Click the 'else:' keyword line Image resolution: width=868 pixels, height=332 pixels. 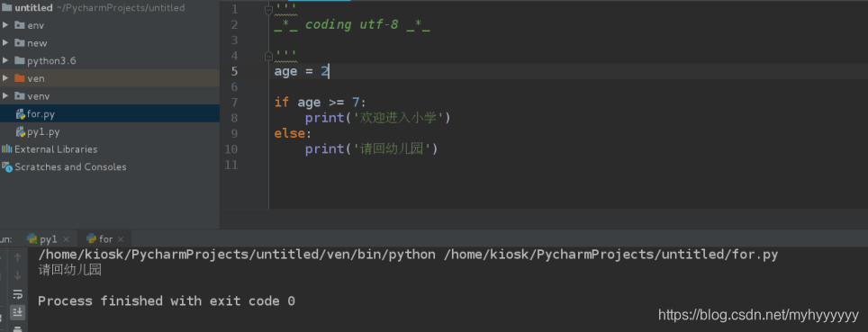pos(293,133)
